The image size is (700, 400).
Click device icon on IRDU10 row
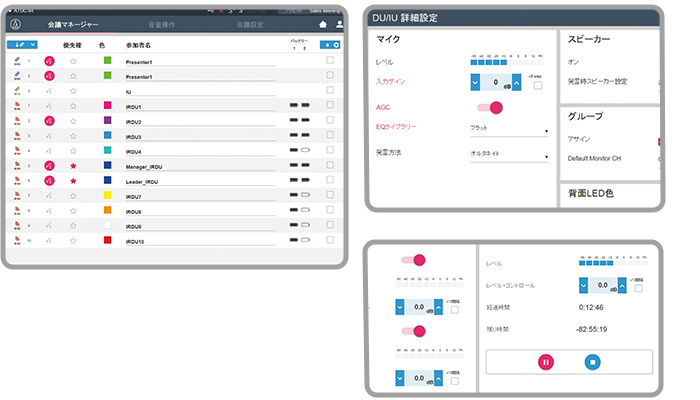(x=17, y=240)
